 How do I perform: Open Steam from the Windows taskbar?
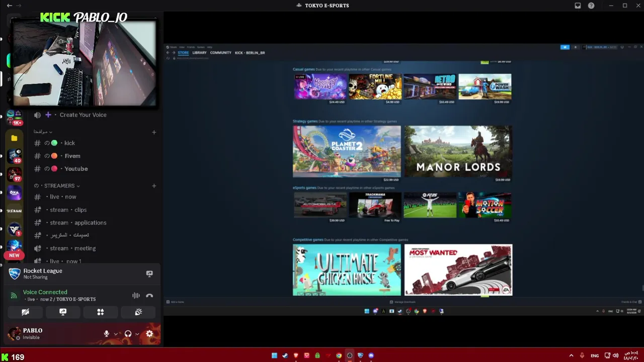pyautogui.click(x=285, y=355)
